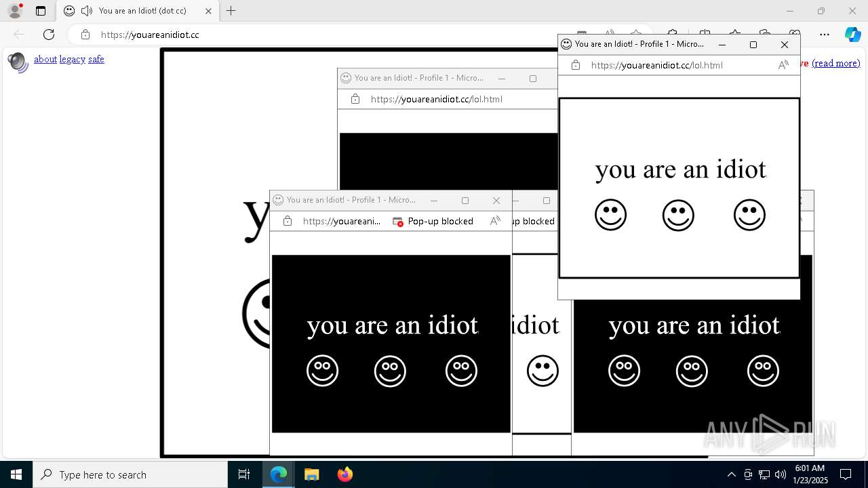Open Task View from the taskbar
The width and height of the screenshot is (868, 488).
click(x=244, y=474)
